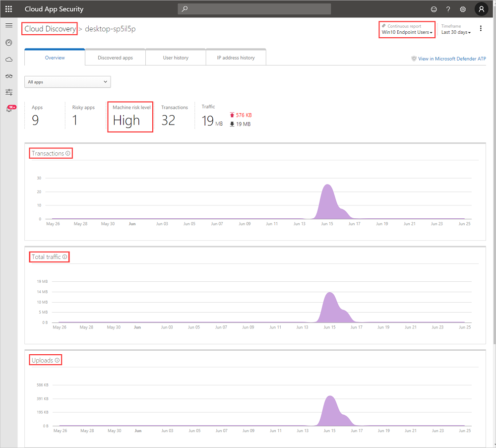Screen dimensions: 496x448
Task: Open the settings gear icon
Action: [x=463, y=9]
